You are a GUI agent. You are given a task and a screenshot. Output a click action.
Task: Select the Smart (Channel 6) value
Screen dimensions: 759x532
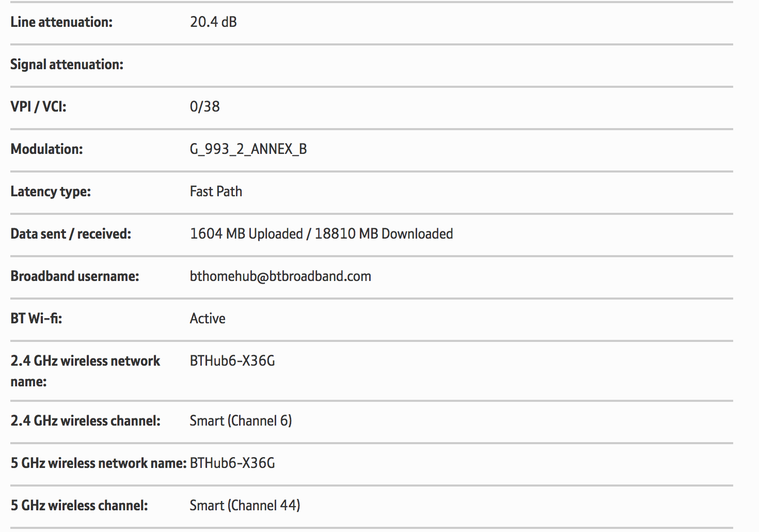pos(241,421)
